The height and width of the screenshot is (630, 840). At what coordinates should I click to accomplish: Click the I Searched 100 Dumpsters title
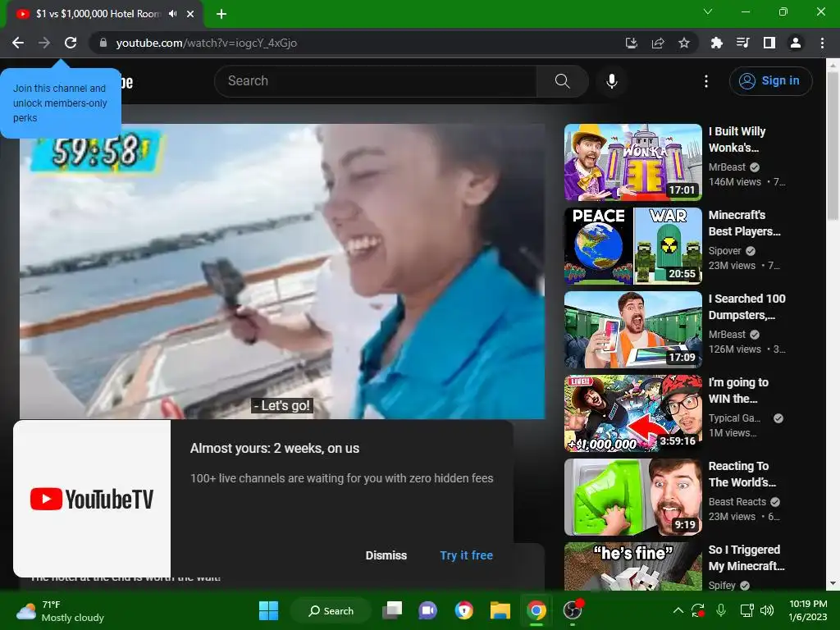(x=746, y=307)
